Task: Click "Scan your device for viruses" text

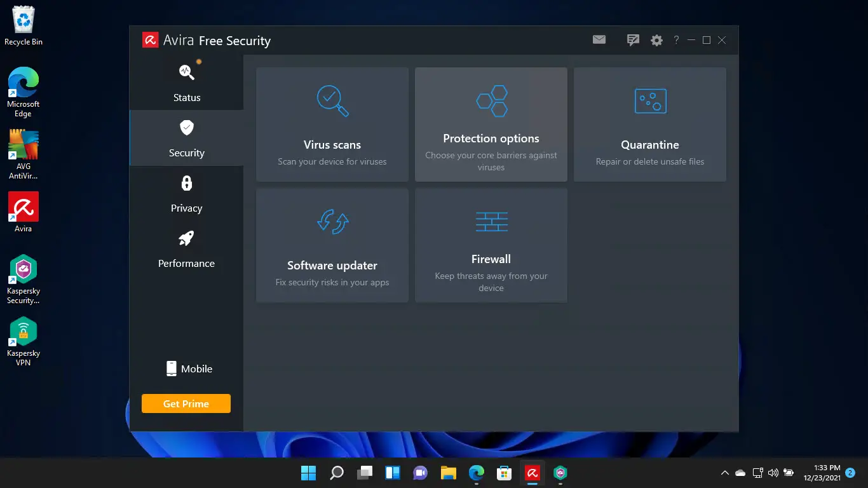Action: (332, 161)
